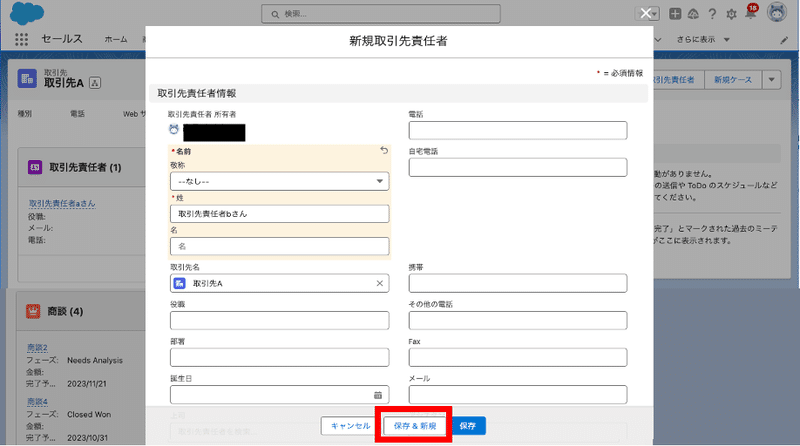
Task: Clear the 取引先A selection with the X
Action: coord(380,283)
